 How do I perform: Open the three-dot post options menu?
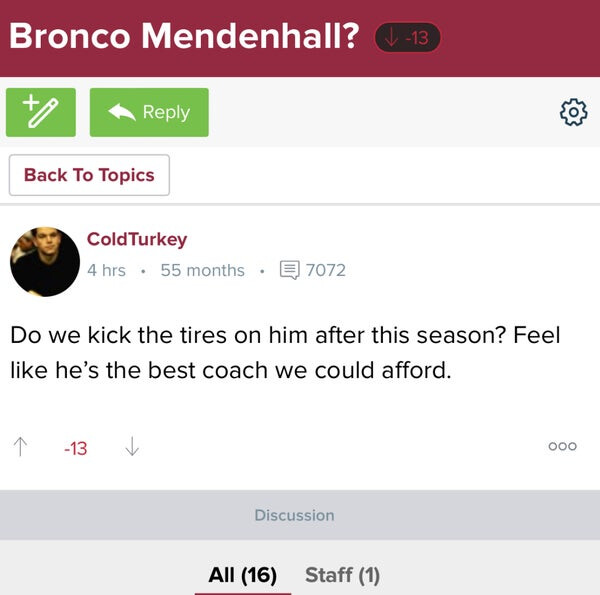562,447
